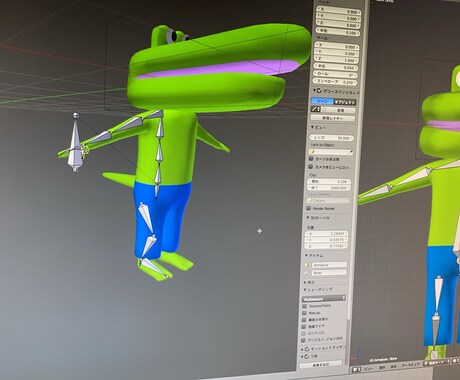The image size is (460, 380).
Task: Open the edit mode selector dropdown
Action: click(x=437, y=362)
